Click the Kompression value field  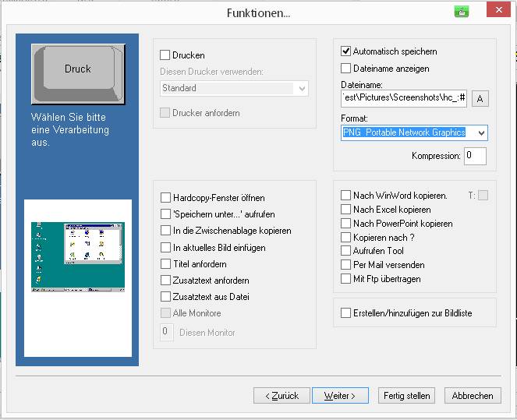pos(475,156)
